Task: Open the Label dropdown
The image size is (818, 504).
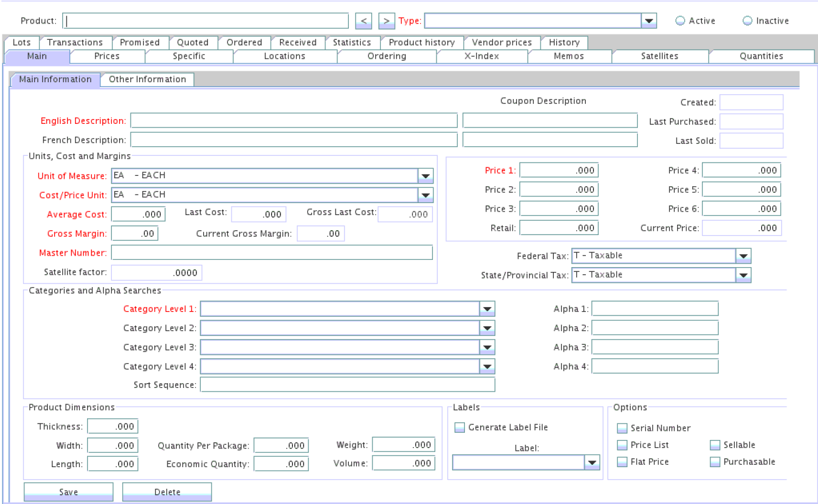Action: 591,463
